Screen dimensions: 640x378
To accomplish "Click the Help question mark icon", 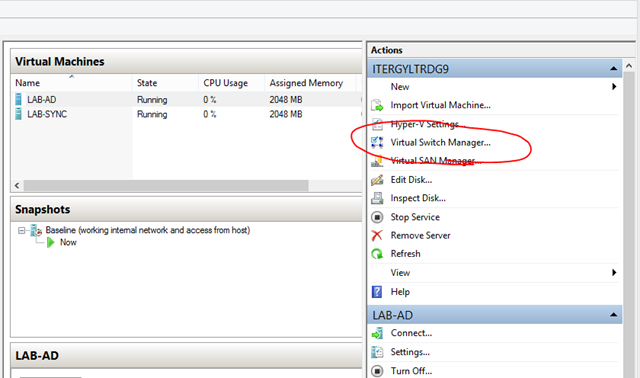I will tap(377, 292).
